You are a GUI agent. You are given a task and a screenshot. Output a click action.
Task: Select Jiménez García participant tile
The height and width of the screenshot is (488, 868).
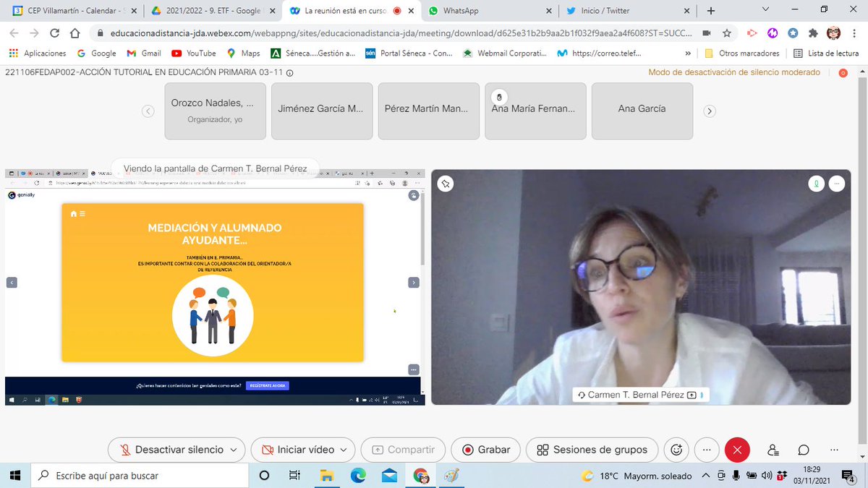pos(322,111)
